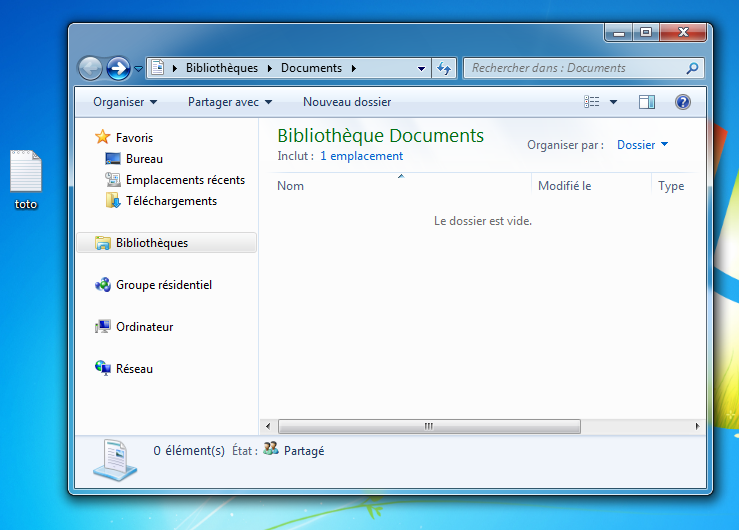This screenshot has width=739, height=530.
Task: Open the view options dropdown arrow
Action: point(613,102)
